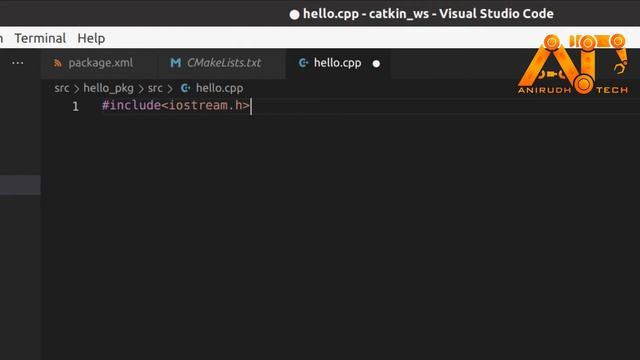Open the sidebar more actions ellipsis
The height and width of the screenshot is (360, 640).
point(18,63)
